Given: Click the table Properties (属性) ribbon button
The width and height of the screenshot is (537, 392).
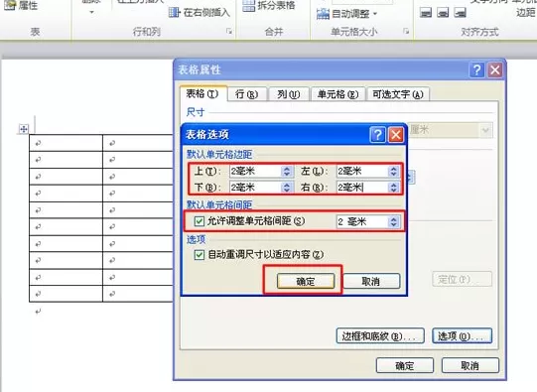Looking at the screenshot, I should click(21, 5).
